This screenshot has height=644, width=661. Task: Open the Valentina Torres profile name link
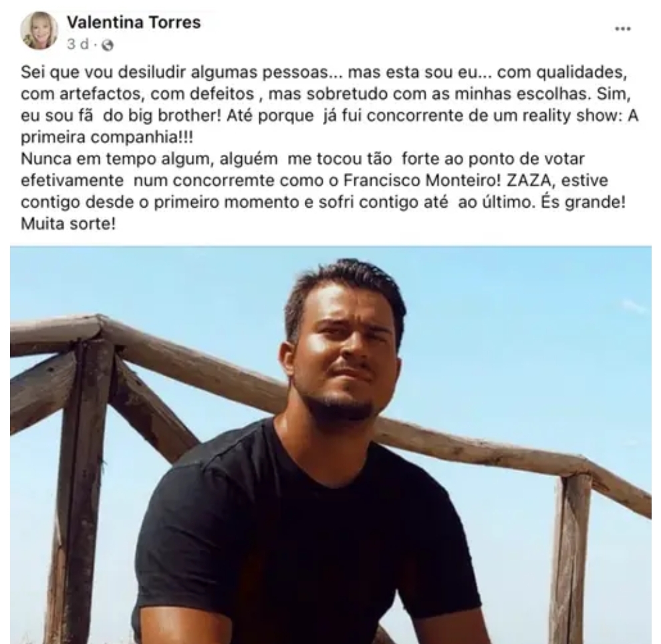click(x=134, y=22)
